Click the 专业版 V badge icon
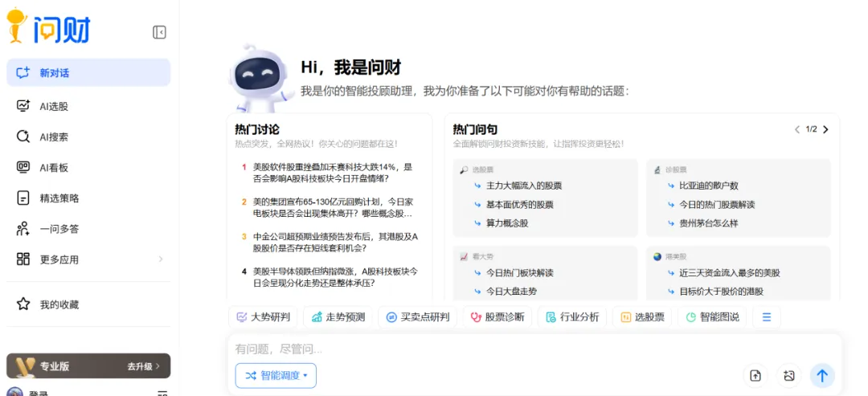Image resolution: width=868 pixels, height=396 pixels. tap(25, 366)
